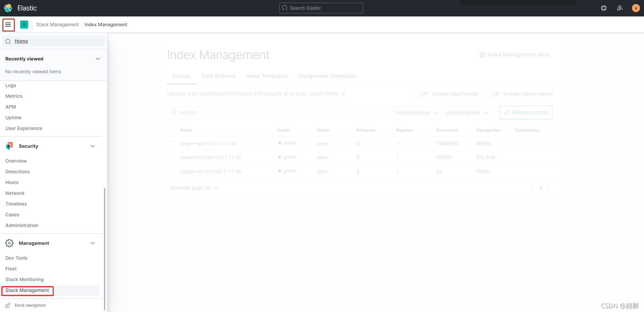This screenshot has width=644, height=312.
Task: Open the systemlog-test-2021.11.30 index link
Action: tap(211, 157)
